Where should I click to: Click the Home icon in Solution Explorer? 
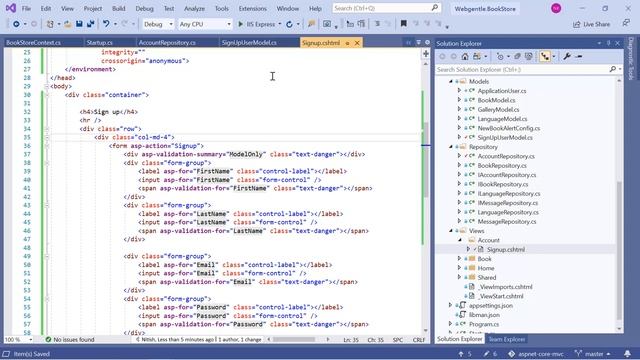[x=465, y=56]
